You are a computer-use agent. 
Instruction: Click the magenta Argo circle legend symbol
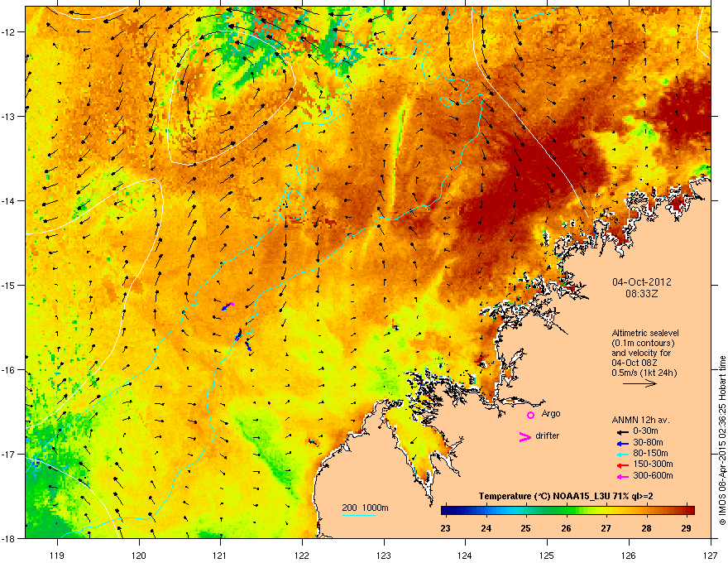(x=530, y=415)
